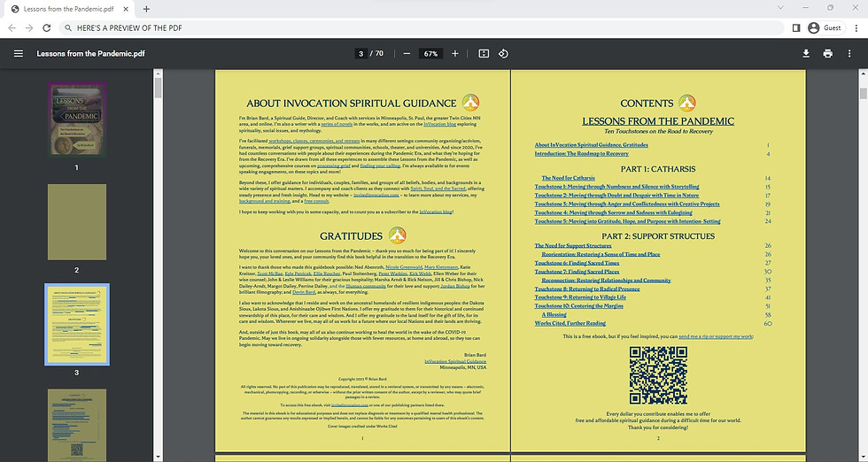Viewport: 868px width, 462px height.
Task: Select the Lessons from the Pandemic.pdf tab
Action: (x=69, y=9)
